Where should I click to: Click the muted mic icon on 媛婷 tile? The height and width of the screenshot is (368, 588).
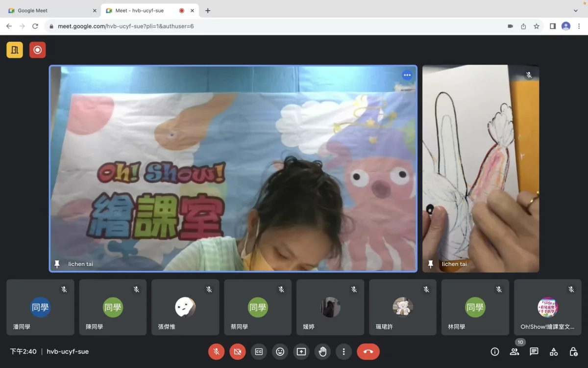click(x=354, y=289)
